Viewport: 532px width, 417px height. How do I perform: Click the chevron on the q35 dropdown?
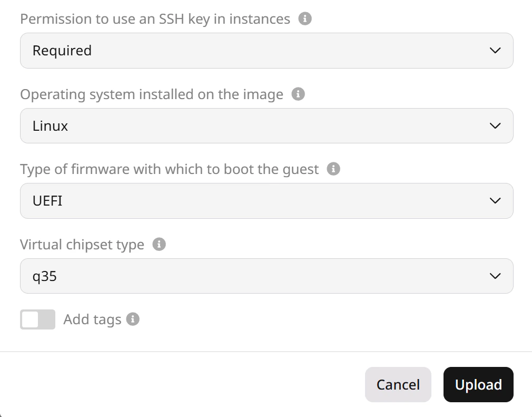(x=495, y=276)
